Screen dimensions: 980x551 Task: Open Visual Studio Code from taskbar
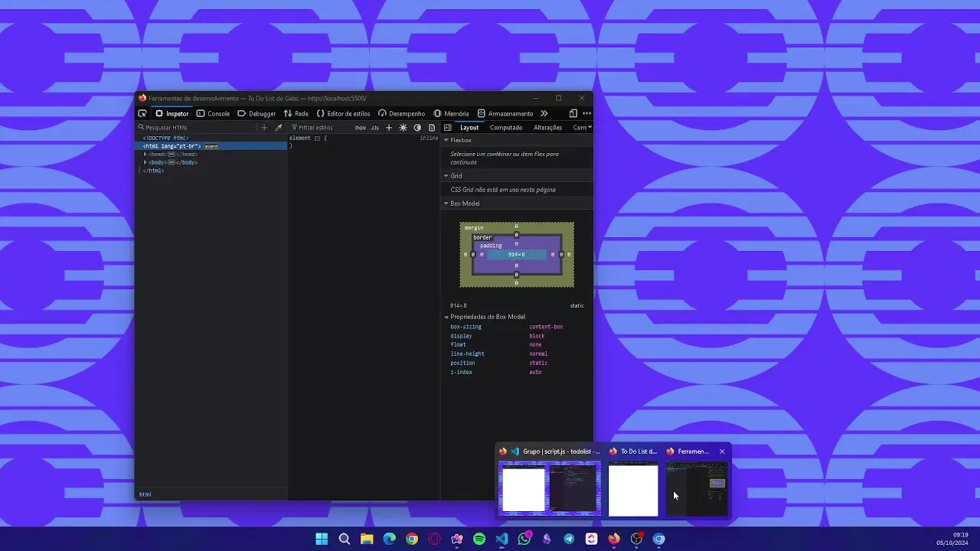pyautogui.click(x=501, y=539)
